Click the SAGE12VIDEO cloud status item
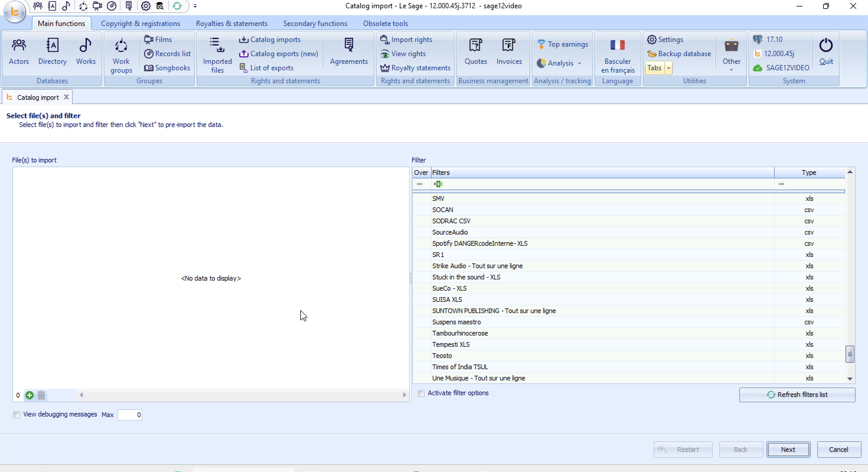This screenshot has height=472, width=868. pyautogui.click(x=781, y=68)
